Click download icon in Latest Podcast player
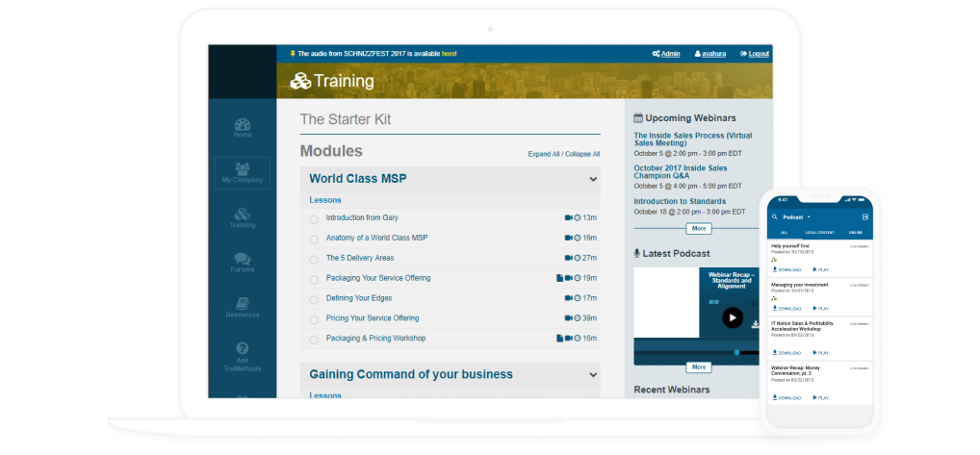This screenshot has height=455, width=980. click(756, 324)
